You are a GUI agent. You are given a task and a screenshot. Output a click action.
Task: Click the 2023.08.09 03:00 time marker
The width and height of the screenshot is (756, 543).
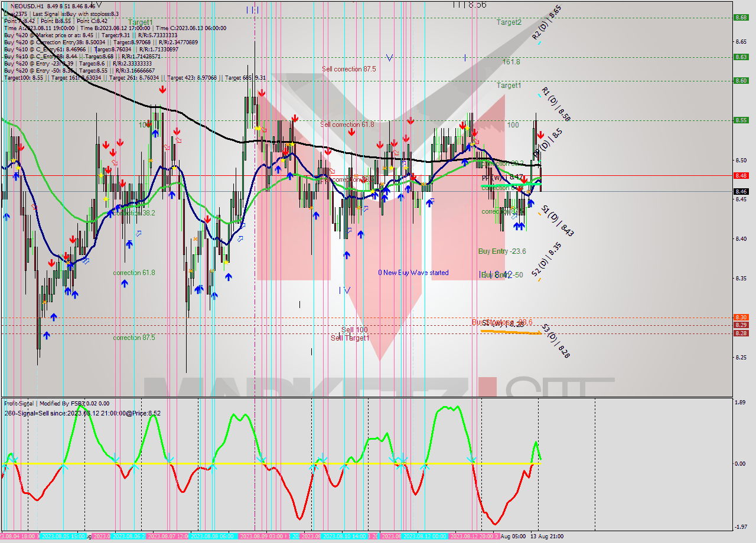(261, 537)
